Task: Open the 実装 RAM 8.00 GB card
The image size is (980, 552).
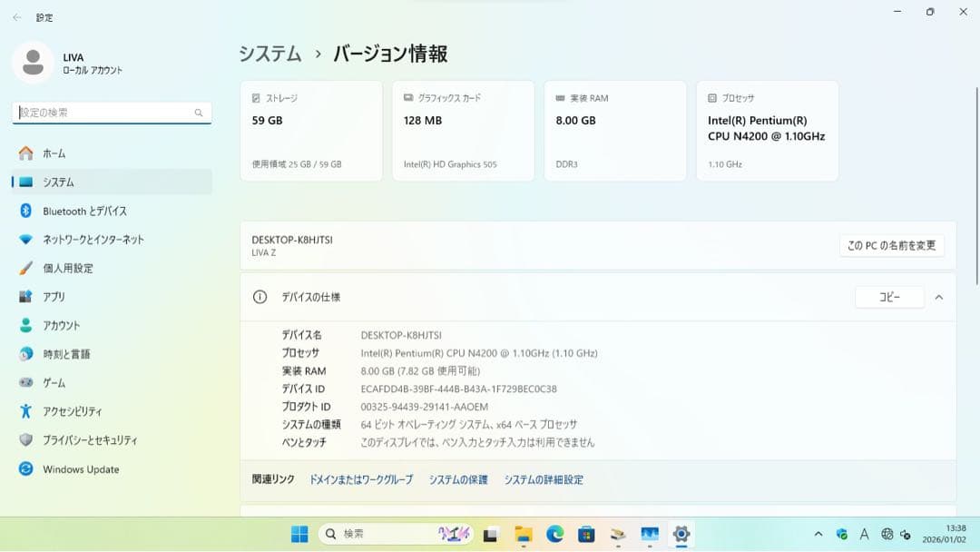Action: click(x=615, y=131)
